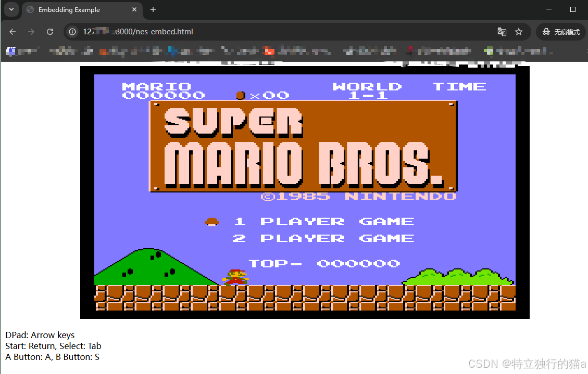Image resolution: width=588 pixels, height=374 pixels.
Task: Click the translate page icon
Action: (502, 32)
